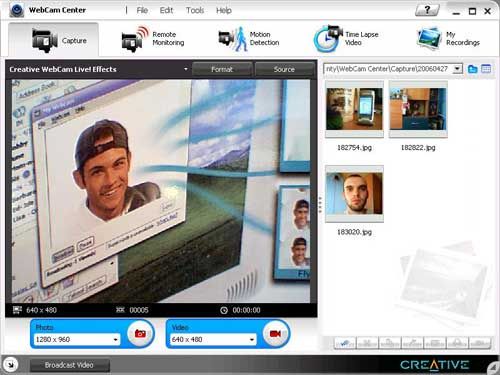500x375 pixels.
Task: Open the Video resolution 640 x 480 dropdown
Action: (213, 339)
